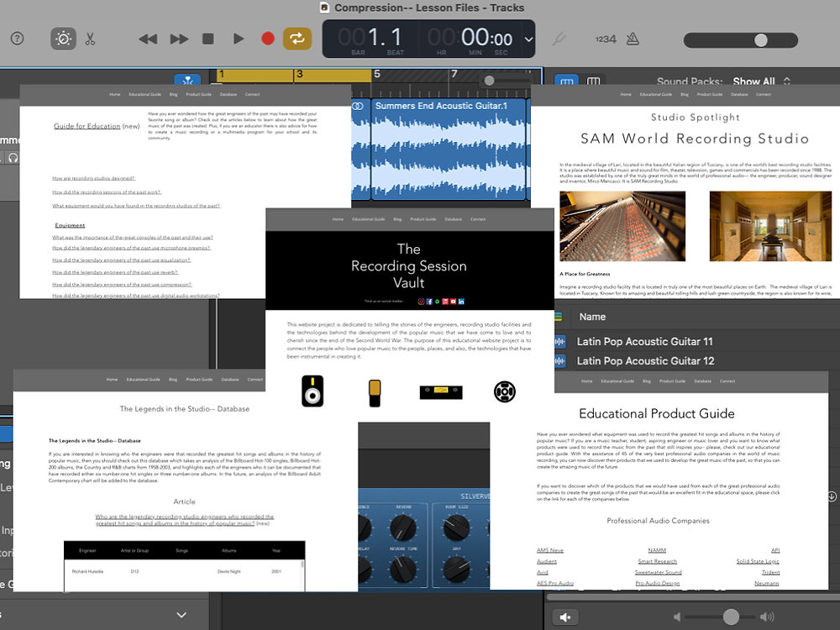Click the tuning fork tuner icon

pos(559,39)
